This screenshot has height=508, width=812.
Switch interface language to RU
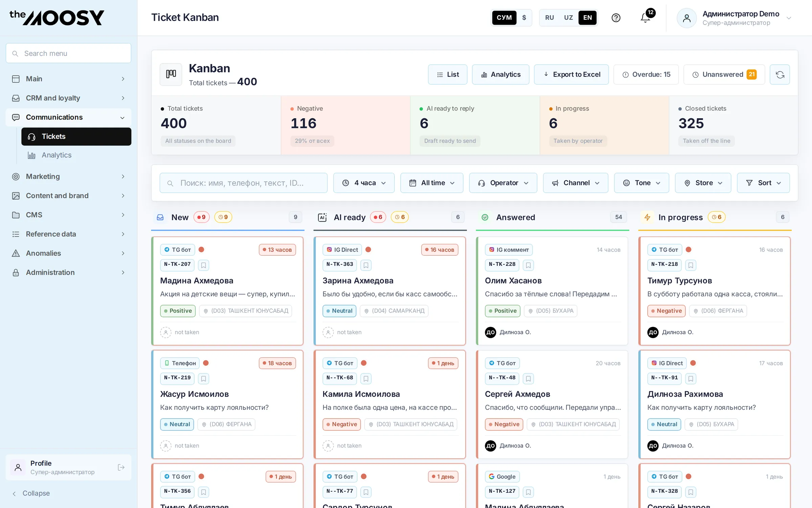click(x=549, y=18)
